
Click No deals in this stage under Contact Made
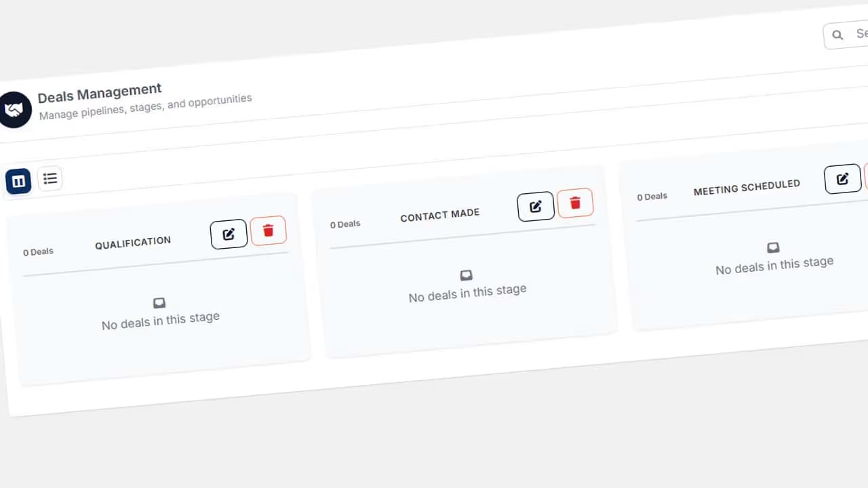click(x=467, y=289)
